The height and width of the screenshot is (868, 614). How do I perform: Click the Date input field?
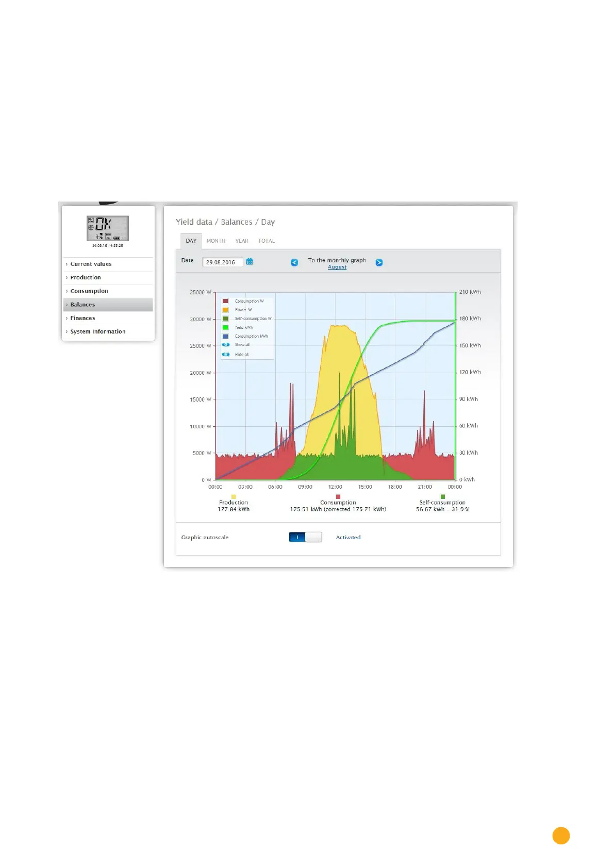pos(222,262)
